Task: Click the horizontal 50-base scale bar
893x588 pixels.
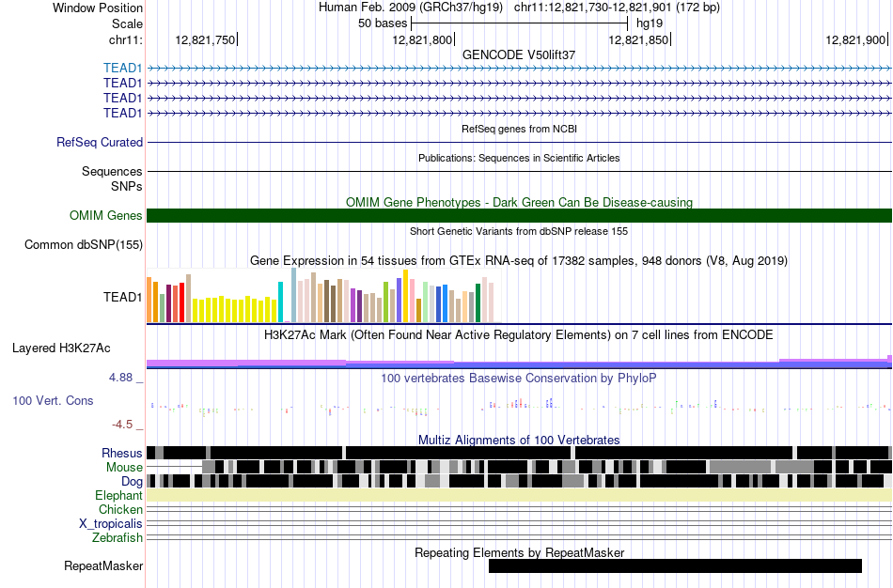Action: pyautogui.click(x=519, y=23)
